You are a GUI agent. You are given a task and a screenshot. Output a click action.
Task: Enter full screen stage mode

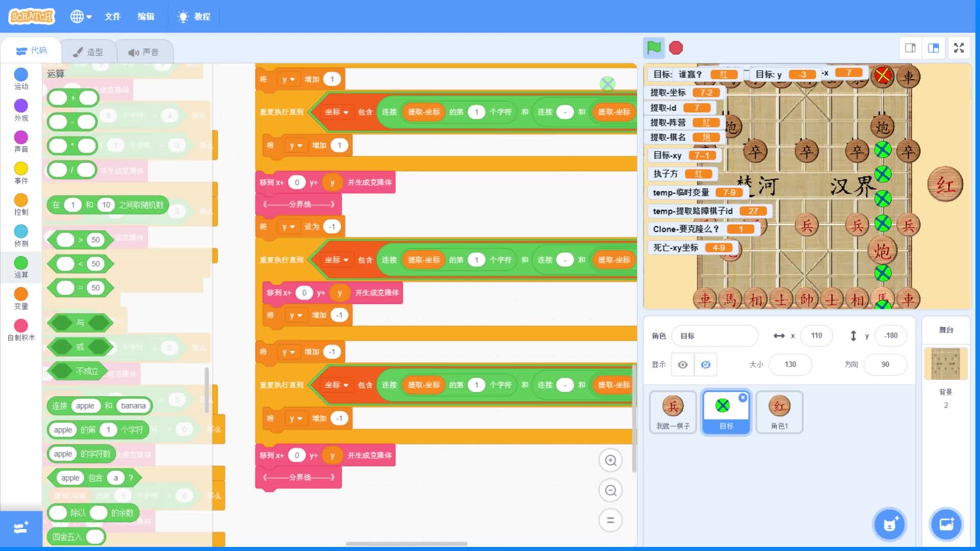coord(959,48)
